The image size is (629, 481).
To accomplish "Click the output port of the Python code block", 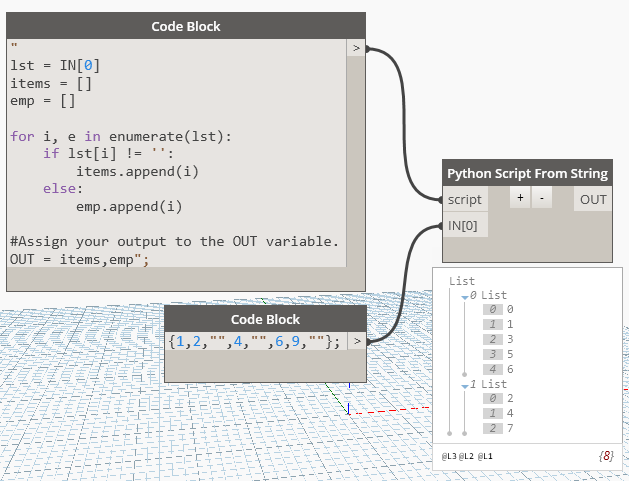I will coord(356,48).
